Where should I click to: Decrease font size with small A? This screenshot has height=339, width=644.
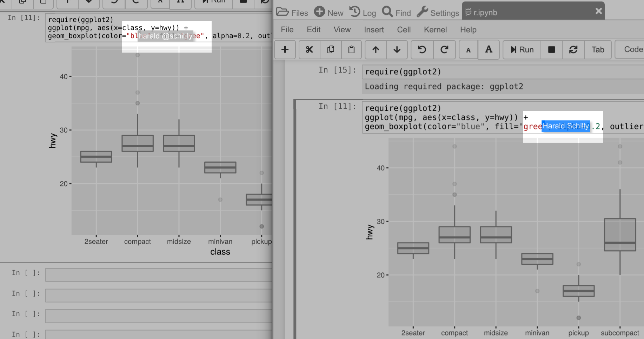pyautogui.click(x=468, y=50)
